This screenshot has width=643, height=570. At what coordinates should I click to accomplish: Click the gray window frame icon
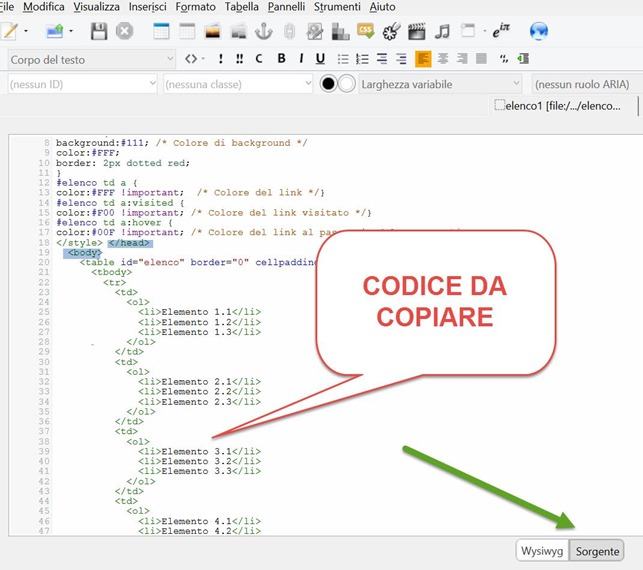click(x=467, y=31)
